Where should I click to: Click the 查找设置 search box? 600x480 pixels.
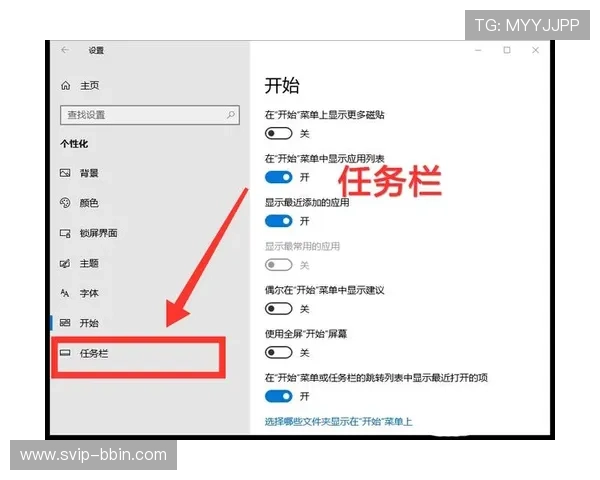click(x=150, y=115)
